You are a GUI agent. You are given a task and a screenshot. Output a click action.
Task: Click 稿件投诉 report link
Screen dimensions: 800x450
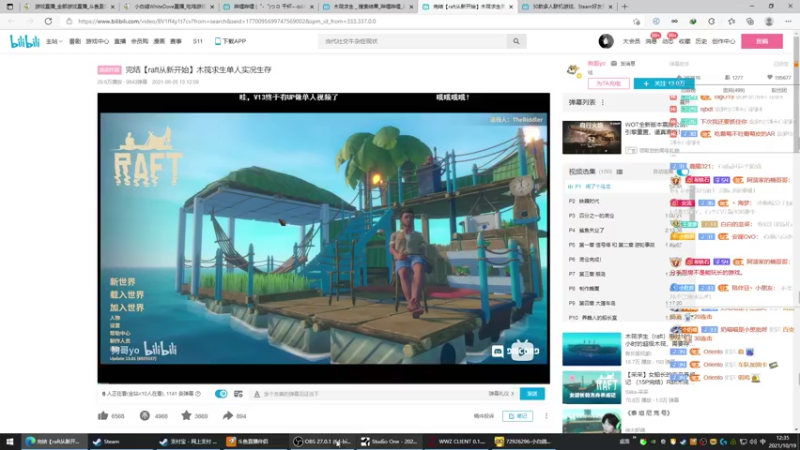coord(484,416)
